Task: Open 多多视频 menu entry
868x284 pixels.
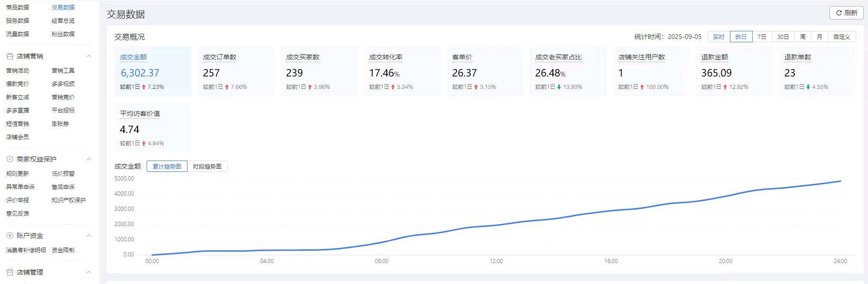Action: coord(63,84)
